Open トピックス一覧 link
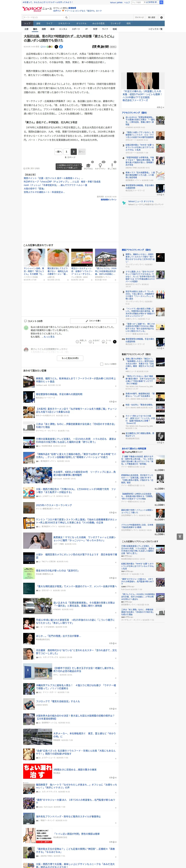 click(x=155, y=29)
